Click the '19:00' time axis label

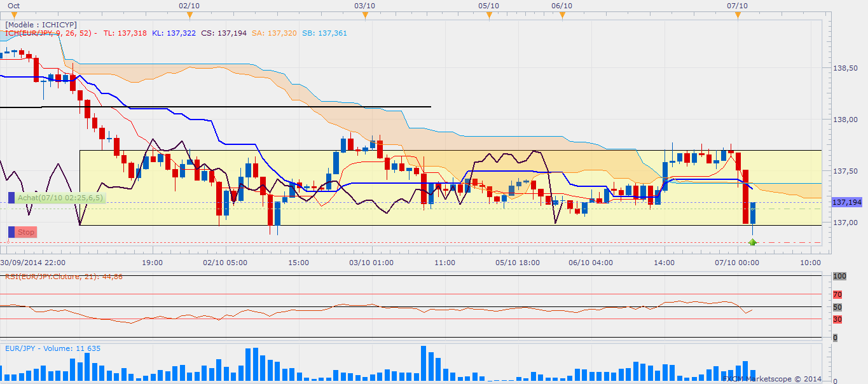tap(153, 262)
